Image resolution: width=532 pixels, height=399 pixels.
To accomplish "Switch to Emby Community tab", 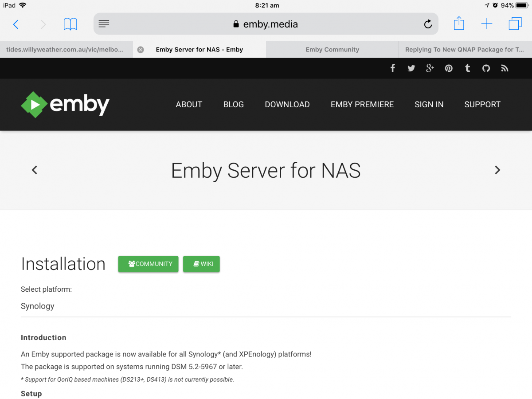I will pyautogui.click(x=332, y=50).
